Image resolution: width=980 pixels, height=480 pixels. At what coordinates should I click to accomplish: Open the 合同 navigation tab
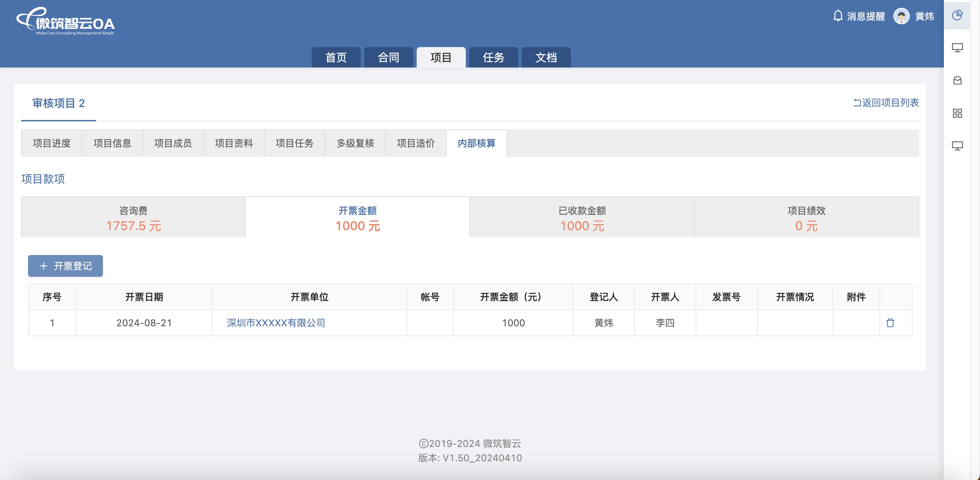pos(388,57)
